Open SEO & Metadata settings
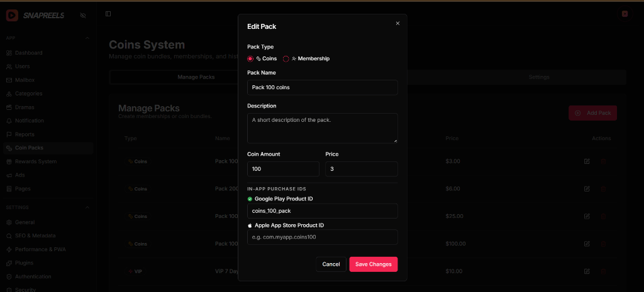Screen dimensions: 644x292 48,236
